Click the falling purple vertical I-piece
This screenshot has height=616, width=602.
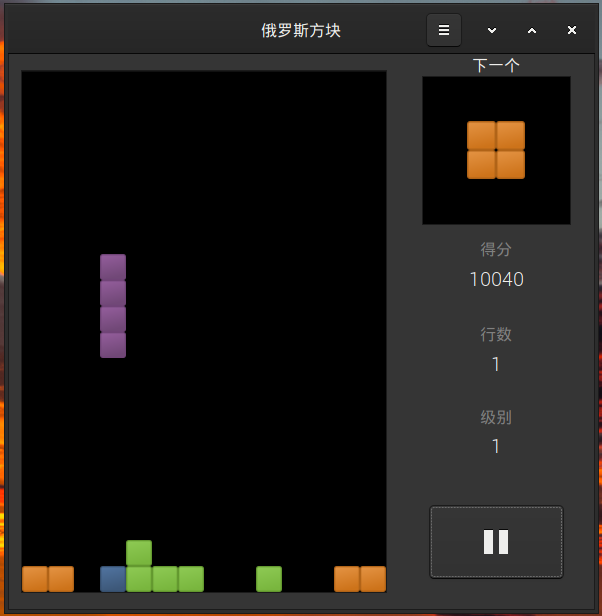click(x=113, y=306)
